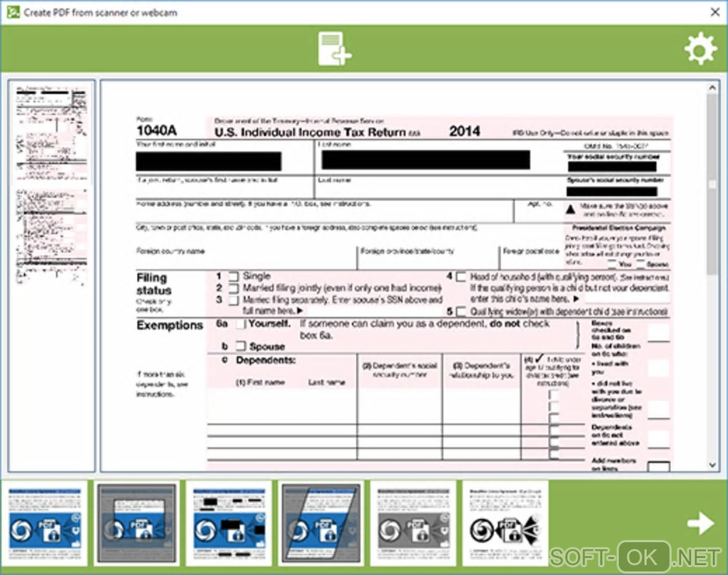Click the 'Dependents:' label
This screenshot has width=728, height=575.
[266, 360]
